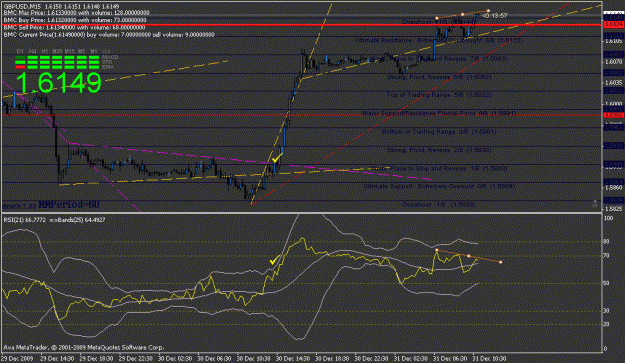Select middle anchor of orange RSI trendline
The image size is (625, 363).
pos(468,256)
